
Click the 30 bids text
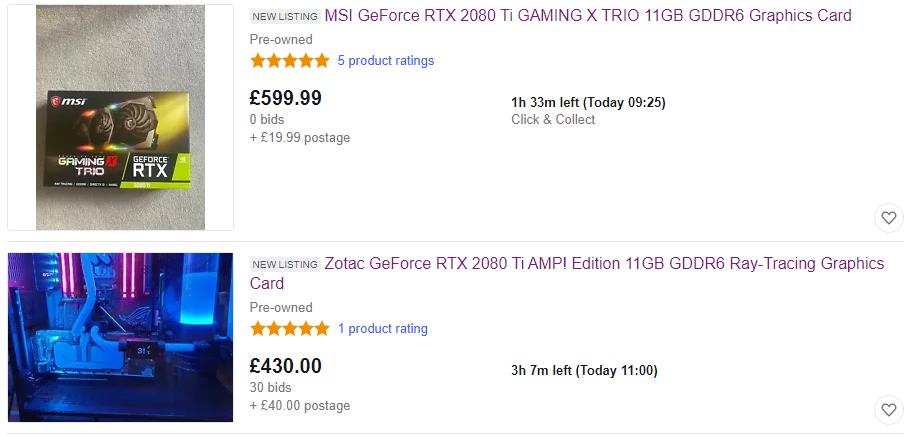[270, 387]
